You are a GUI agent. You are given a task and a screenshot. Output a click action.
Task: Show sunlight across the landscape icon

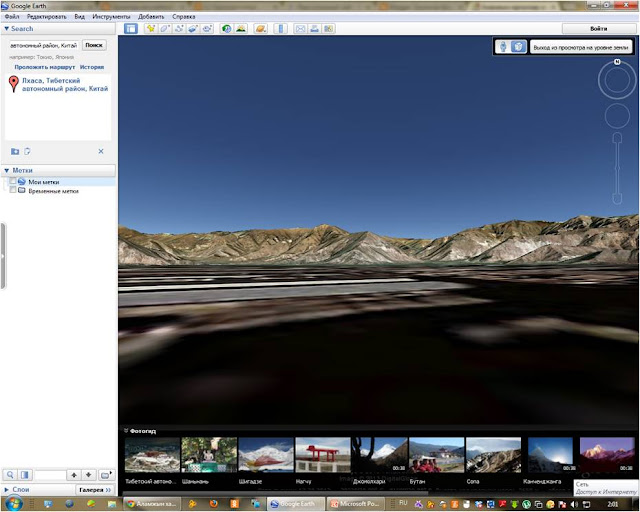click(241, 29)
